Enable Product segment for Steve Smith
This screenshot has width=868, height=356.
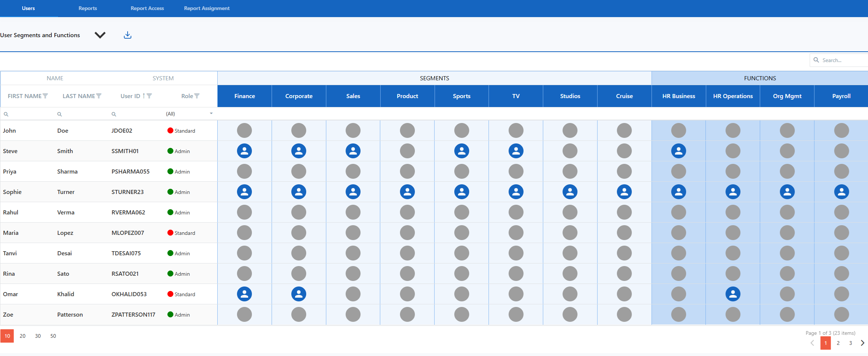407,151
